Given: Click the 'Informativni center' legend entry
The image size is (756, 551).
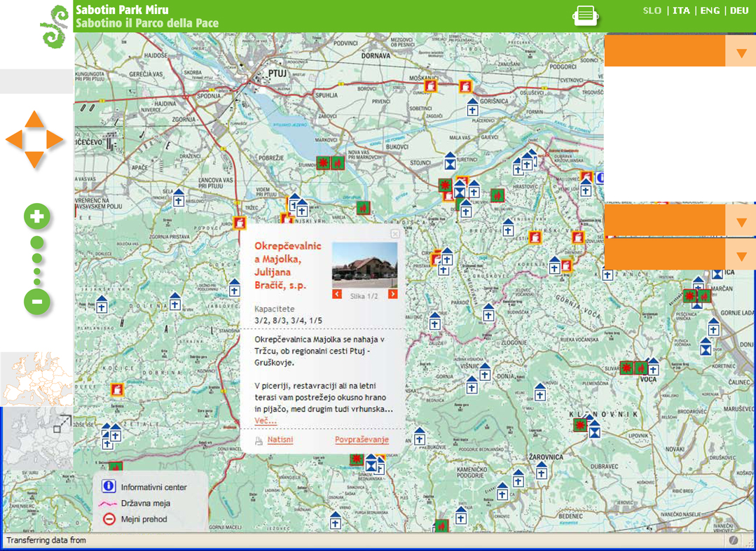Looking at the screenshot, I should tap(144, 487).
